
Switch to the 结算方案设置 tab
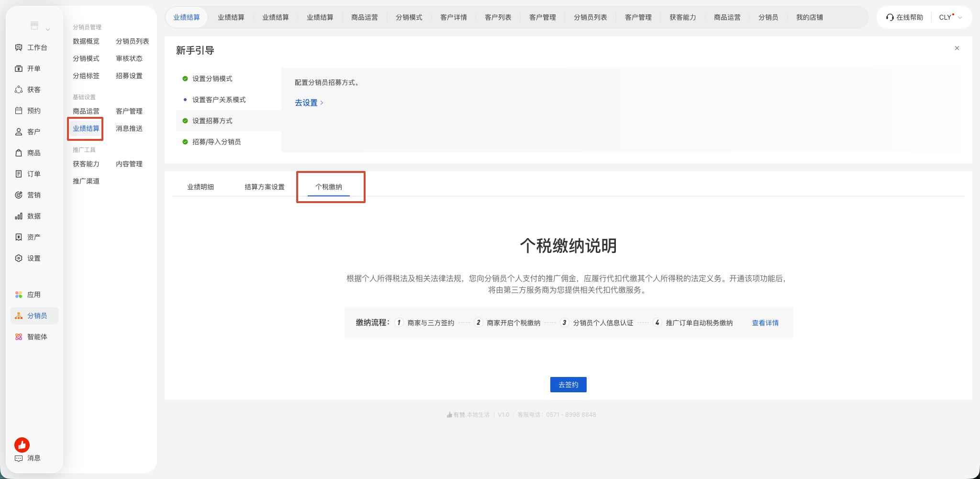[x=265, y=187]
